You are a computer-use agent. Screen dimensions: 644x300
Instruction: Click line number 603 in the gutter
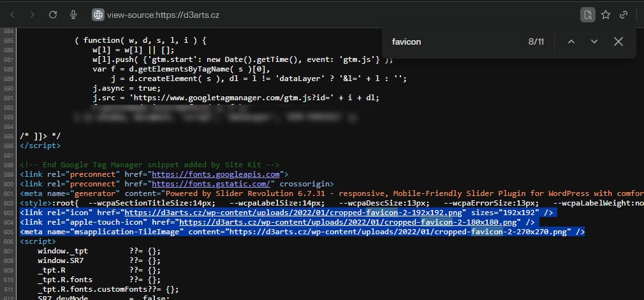(8, 212)
